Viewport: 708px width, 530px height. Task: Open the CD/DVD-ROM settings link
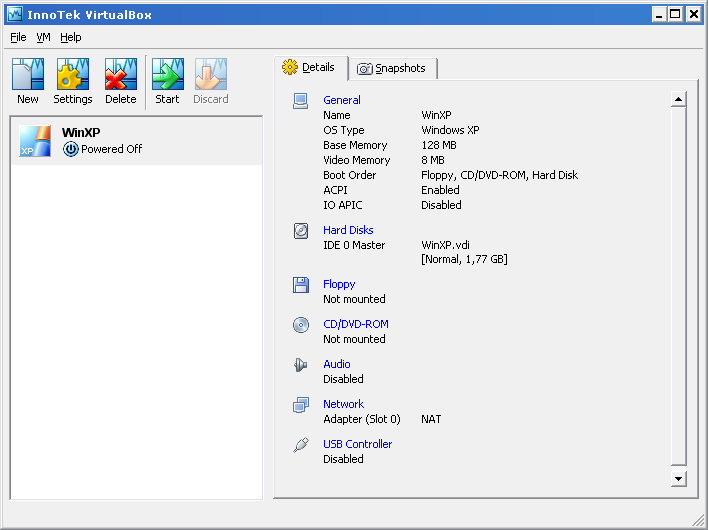pos(356,324)
